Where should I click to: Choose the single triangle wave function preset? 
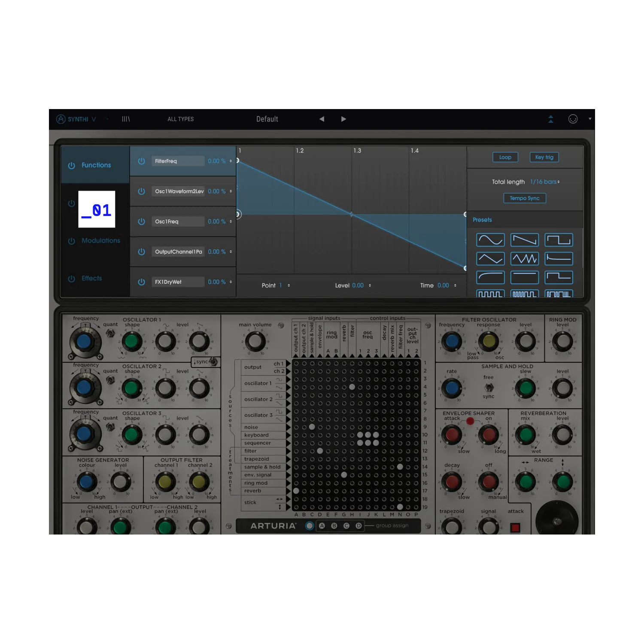click(x=490, y=258)
